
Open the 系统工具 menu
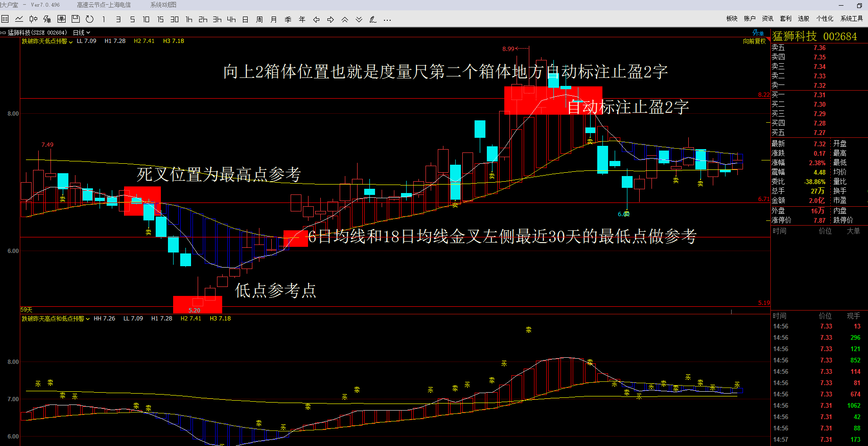[852, 18]
